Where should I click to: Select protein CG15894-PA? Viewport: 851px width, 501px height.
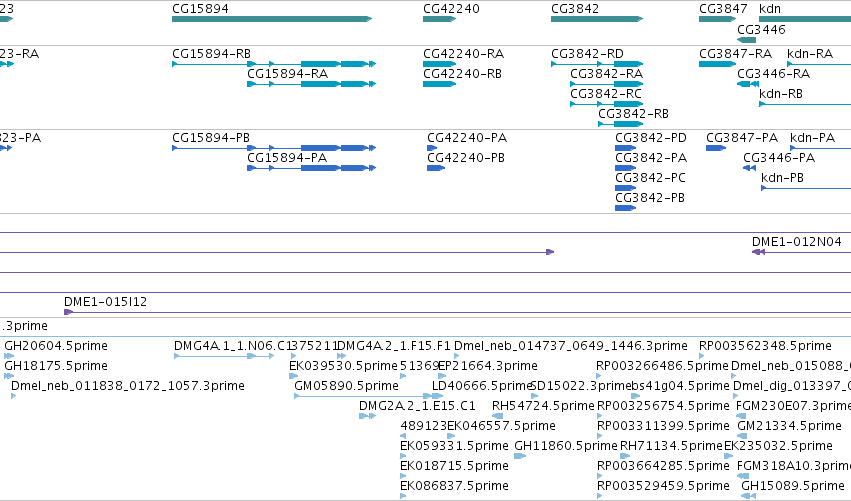312,168
